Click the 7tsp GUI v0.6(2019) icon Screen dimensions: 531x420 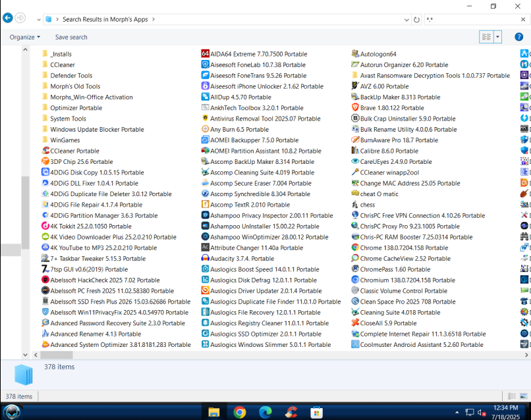point(45,269)
